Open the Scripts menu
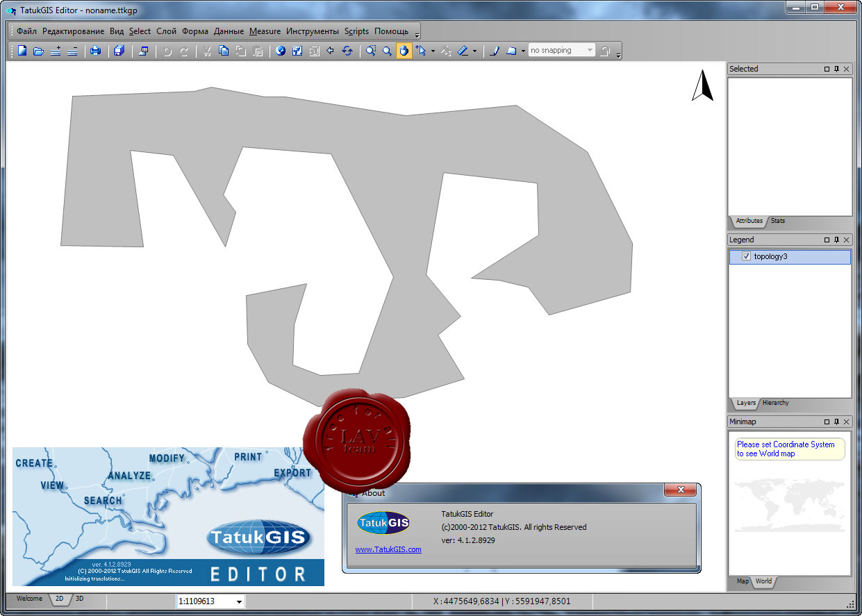862x616 pixels. (356, 31)
